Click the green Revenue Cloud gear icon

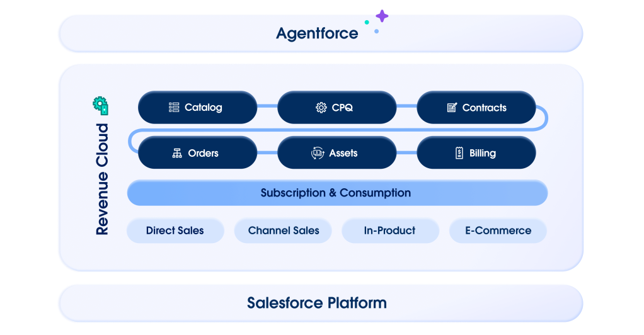[x=100, y=106]
